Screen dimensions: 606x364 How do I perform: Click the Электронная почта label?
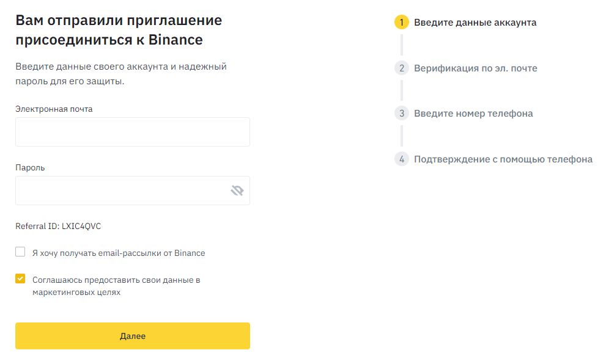54,109
